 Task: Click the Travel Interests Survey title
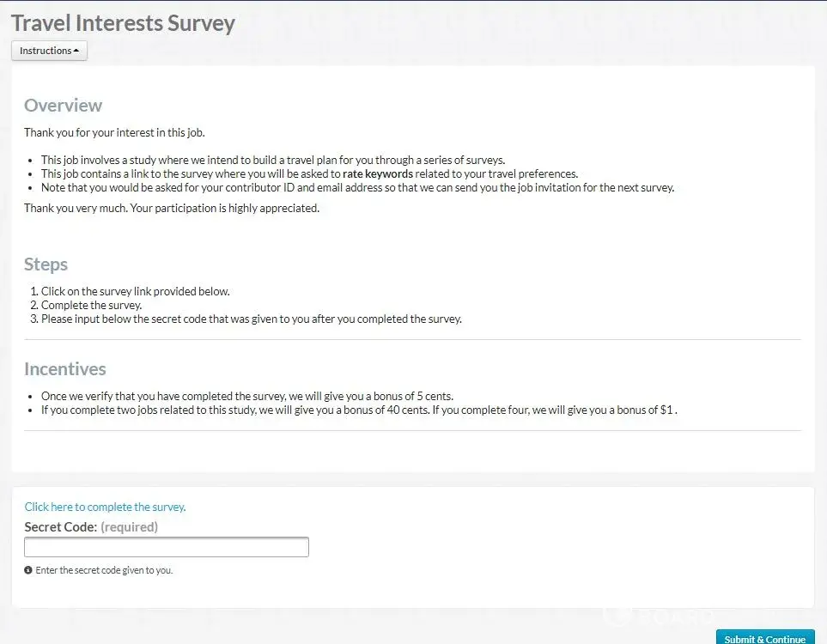[x=123, y=23]
